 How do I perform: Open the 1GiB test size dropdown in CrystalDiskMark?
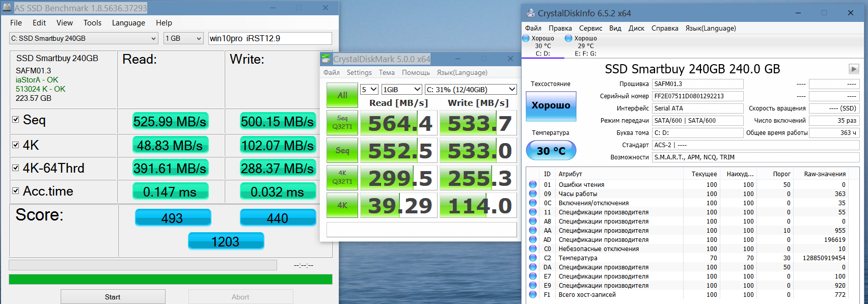point(402,89)
